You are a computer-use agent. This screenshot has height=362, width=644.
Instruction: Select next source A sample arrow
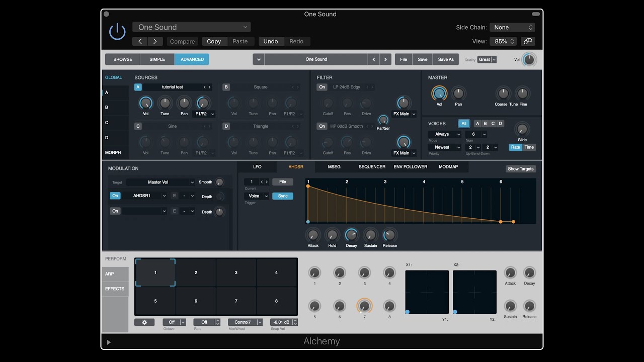click(209, 87)
